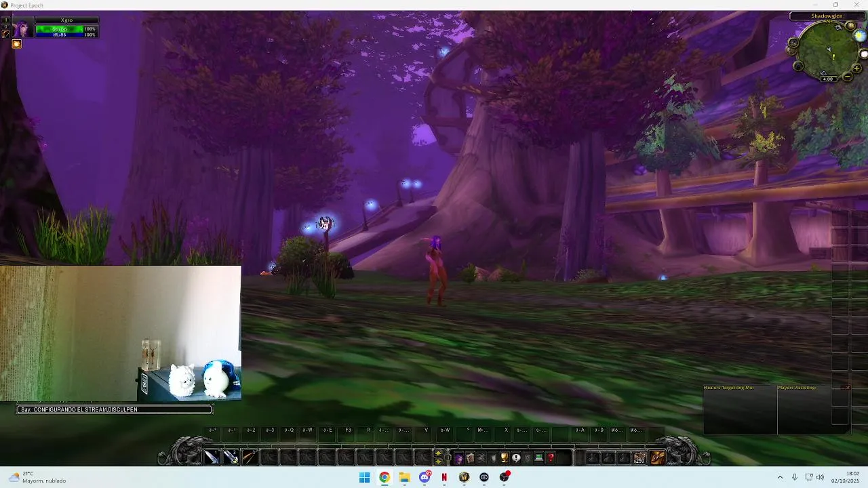Open the bag showing 250
This screenshot has width=868, height=488.
(639, 458)
